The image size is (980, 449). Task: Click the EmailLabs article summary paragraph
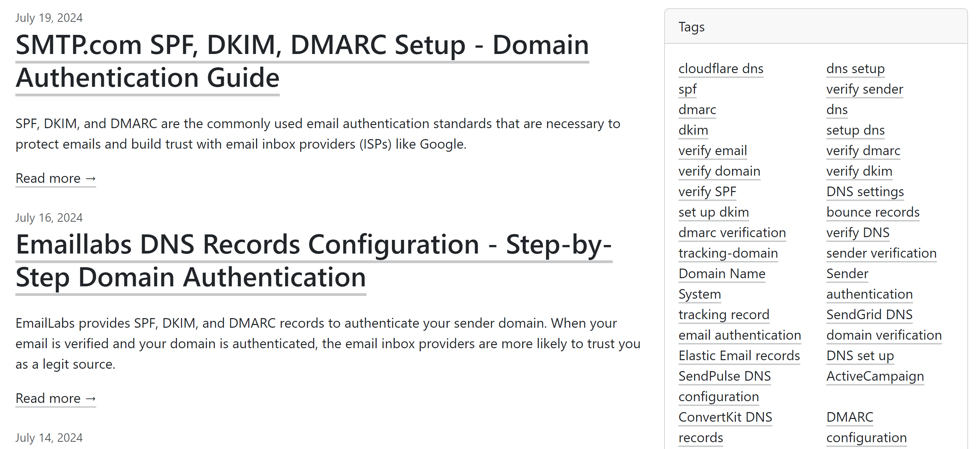click(x=328, y=344)
